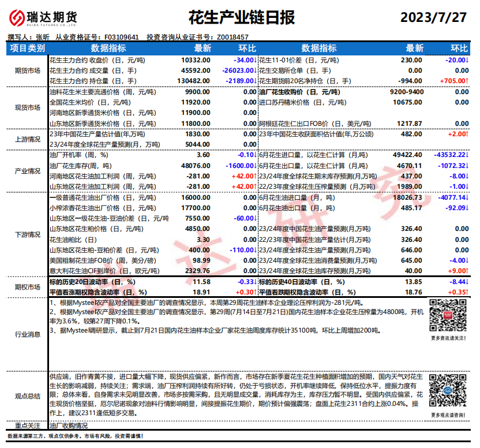Select the 期权市场 category cell

pyautogui.click(x=27, y=287)
